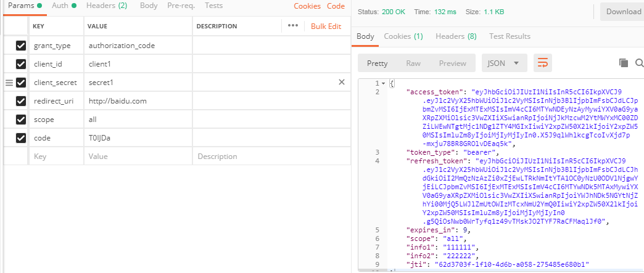This screenshot has height=273, width=644.
Task: Open the JSON format dropdown
Action: (x=504, y=63)
